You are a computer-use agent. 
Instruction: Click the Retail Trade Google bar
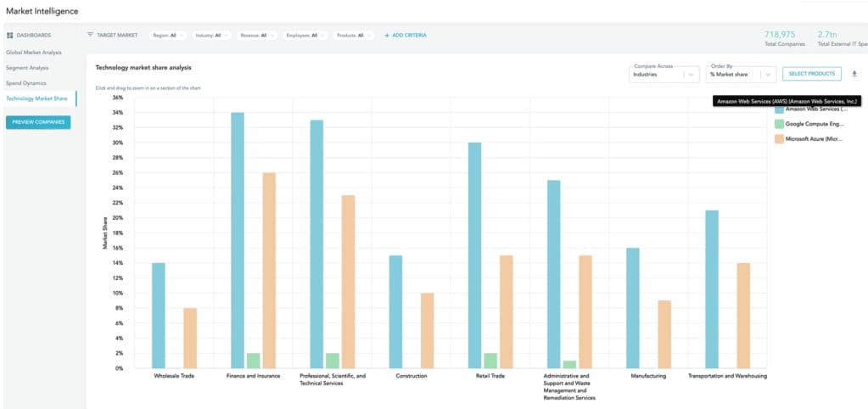click(x=490, y=361)
